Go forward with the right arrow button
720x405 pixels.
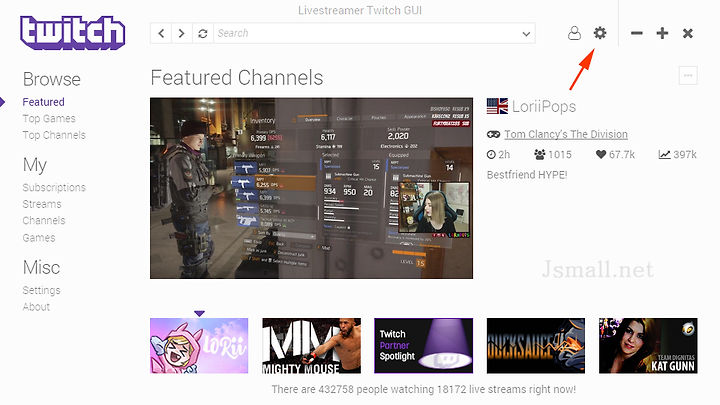[x=182, y=34]
